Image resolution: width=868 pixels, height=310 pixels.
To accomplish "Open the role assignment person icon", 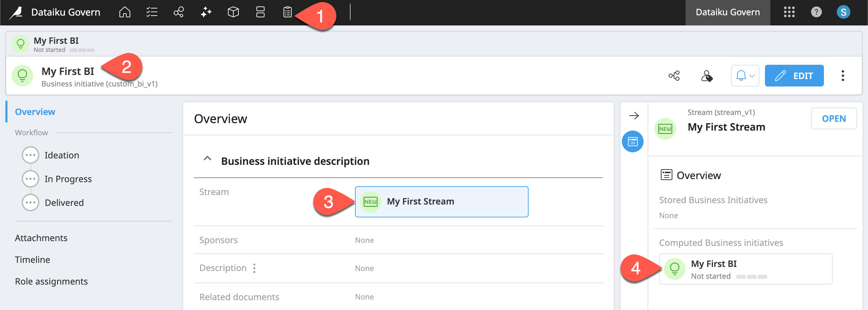I will (707, 76).
